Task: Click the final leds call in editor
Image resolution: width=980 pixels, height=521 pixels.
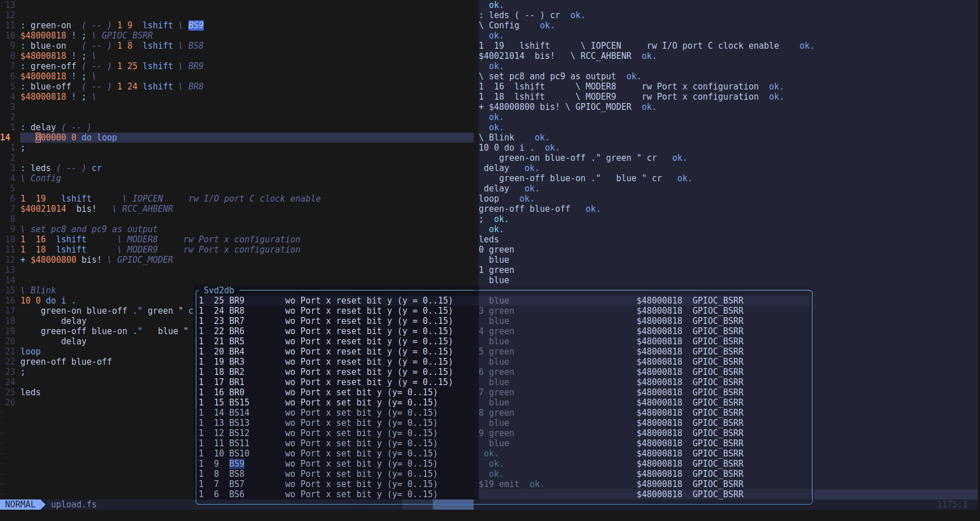Action: pos(31,392)
